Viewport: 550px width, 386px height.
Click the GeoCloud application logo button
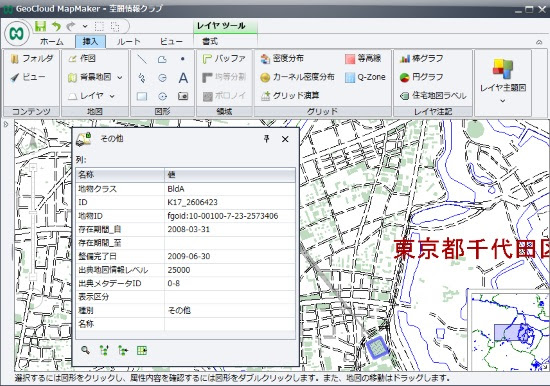tap(17, 34)
